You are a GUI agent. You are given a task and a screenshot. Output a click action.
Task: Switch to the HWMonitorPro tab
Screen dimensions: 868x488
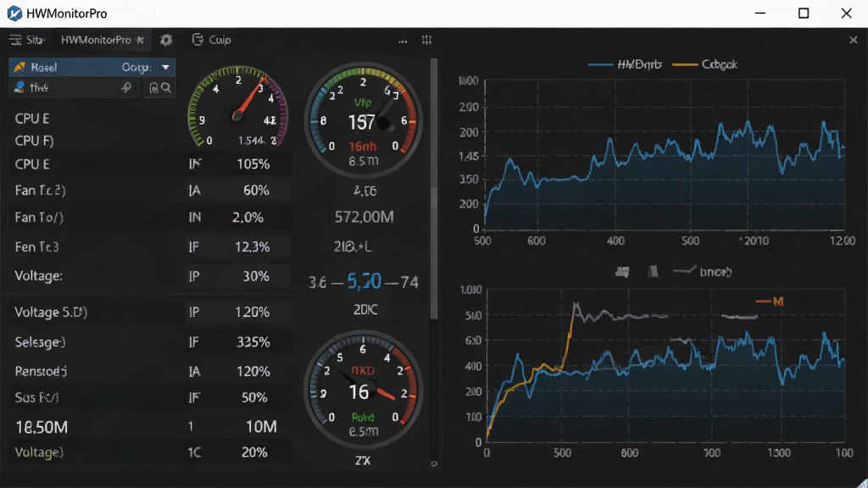(96, 40)
